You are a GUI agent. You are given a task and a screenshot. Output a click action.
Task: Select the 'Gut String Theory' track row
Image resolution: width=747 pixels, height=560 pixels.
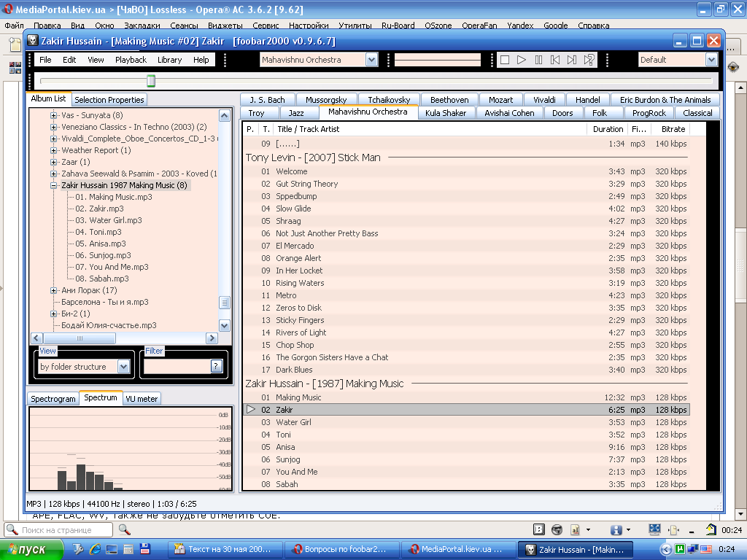pyautogui.click(x=466, y=184)
